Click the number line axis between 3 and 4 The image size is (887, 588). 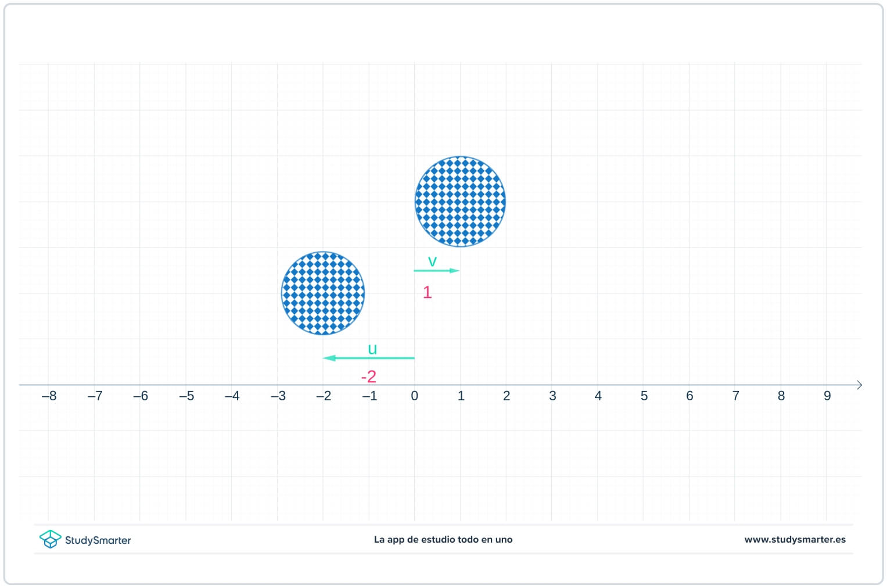pyautogui.click(x=575, y=384)
